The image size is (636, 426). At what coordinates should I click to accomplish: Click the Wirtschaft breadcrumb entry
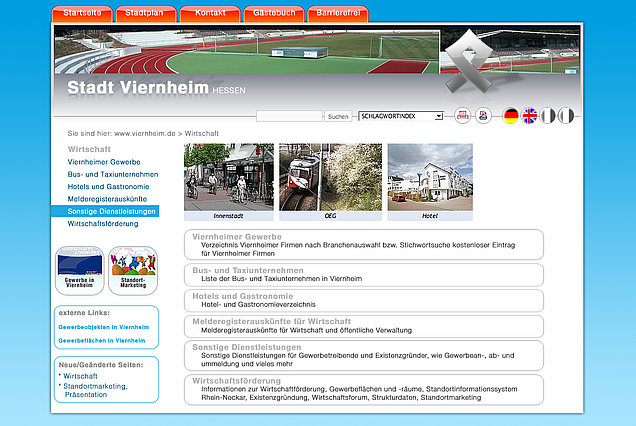(x=202, y=133)
